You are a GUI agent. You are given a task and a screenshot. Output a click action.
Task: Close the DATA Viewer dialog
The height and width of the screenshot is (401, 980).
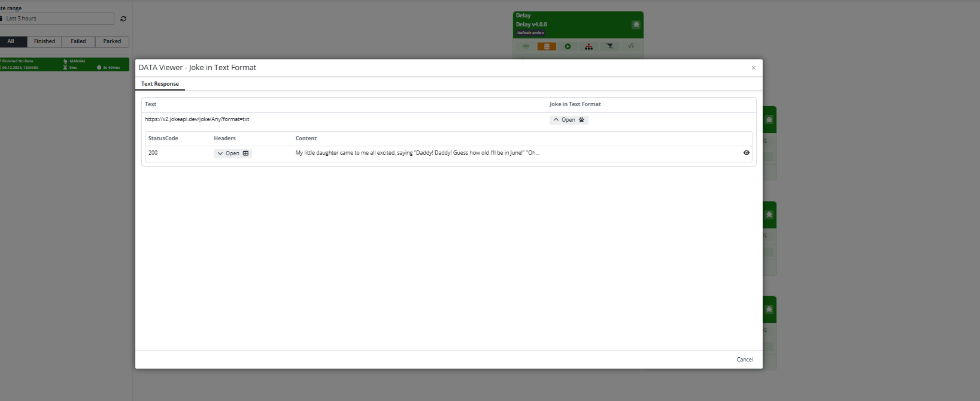click(753, 68)
